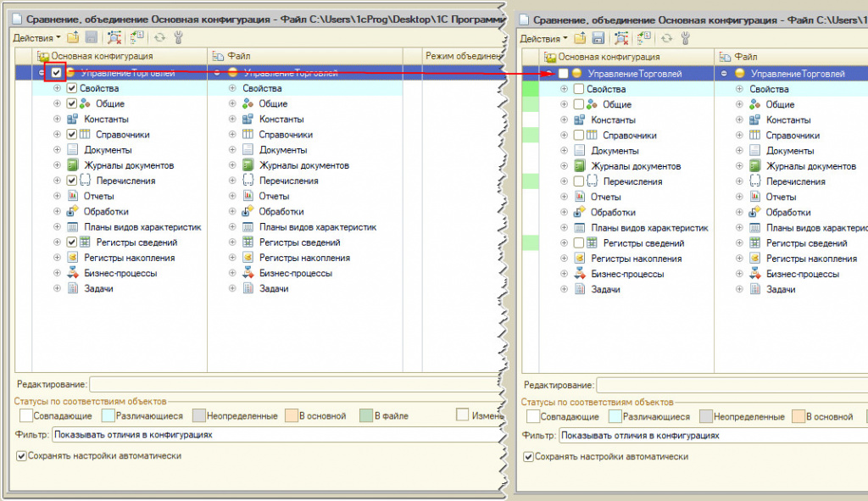This screenshot has height=501, width=868.
Task: Click Обработки icon in left window Файл column
Action: point(248,211)
